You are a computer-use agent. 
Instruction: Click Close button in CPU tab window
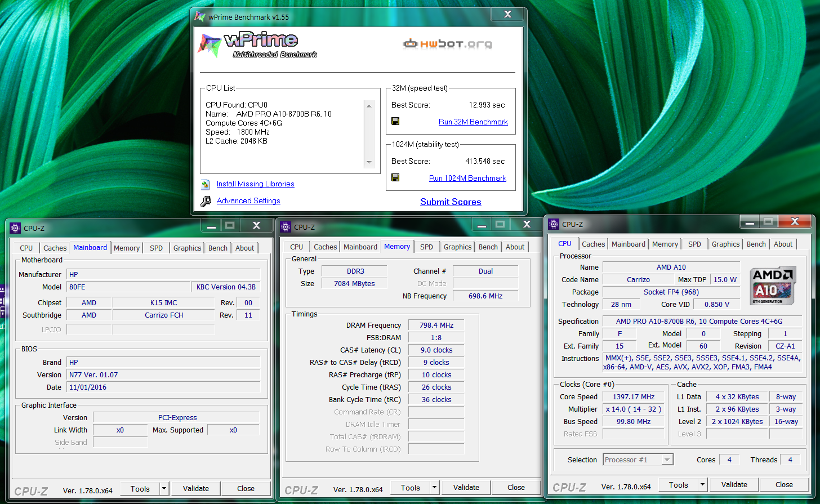(784, 485)
